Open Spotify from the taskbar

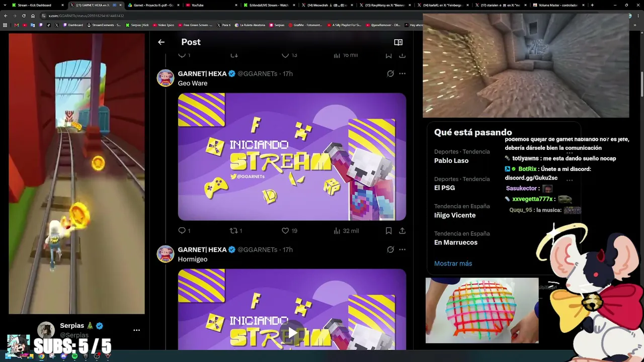coord(74,356)
